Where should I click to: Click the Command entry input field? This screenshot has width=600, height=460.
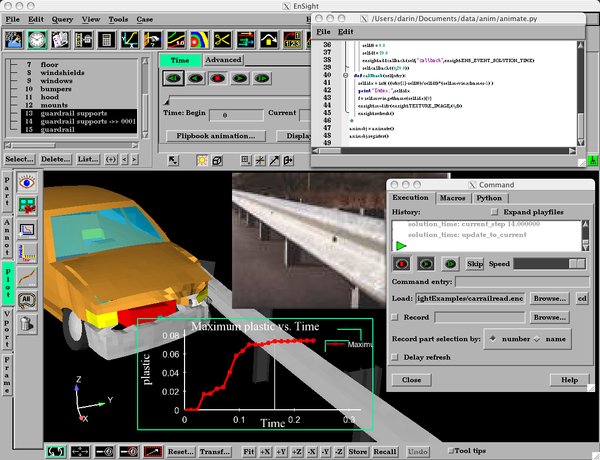point(520,282)
